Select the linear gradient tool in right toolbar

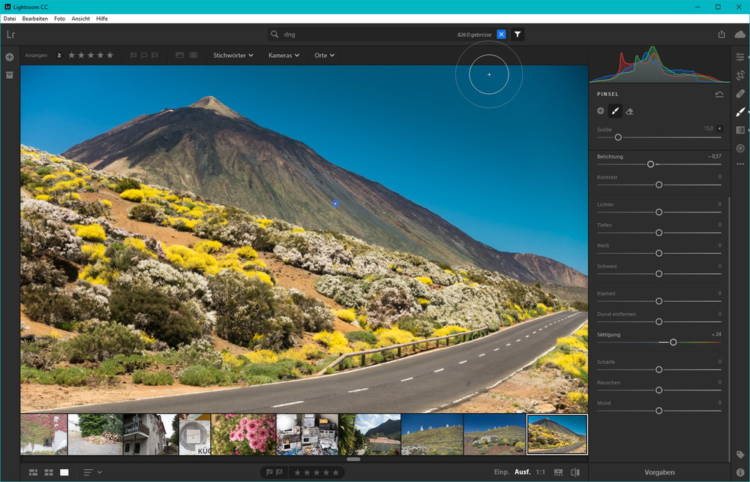pos(740,130)
